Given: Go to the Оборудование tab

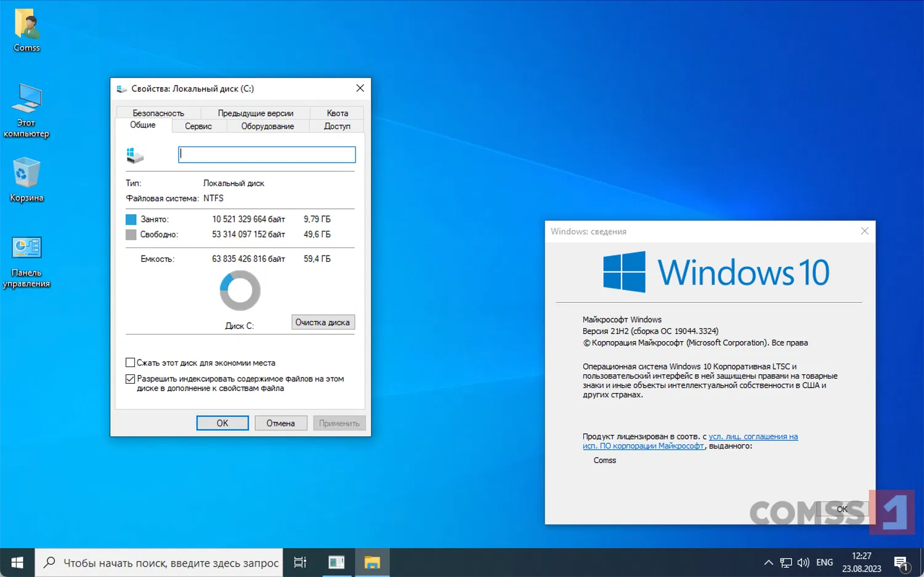Looking at the screenshot, I should pos(267,126).
